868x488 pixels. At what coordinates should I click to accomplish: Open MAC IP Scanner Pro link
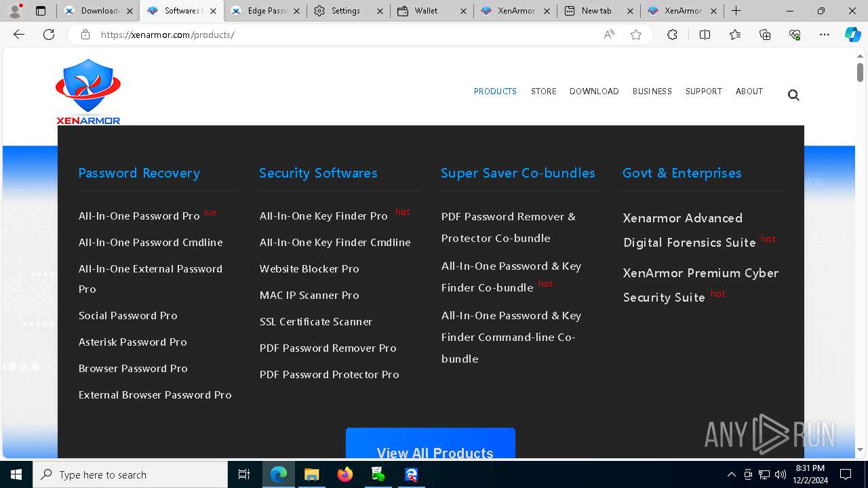[x=309, y=296]
